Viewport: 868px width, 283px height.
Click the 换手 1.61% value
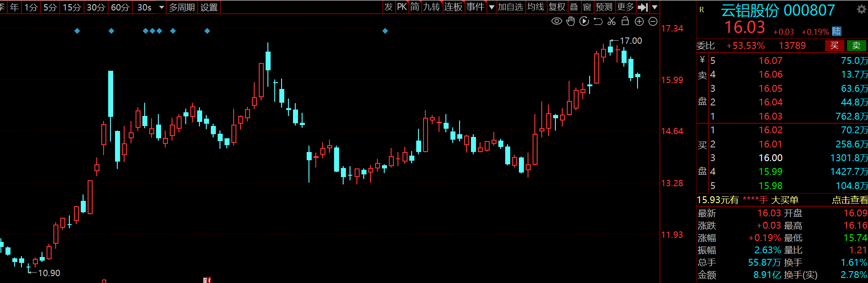point(853,262)
